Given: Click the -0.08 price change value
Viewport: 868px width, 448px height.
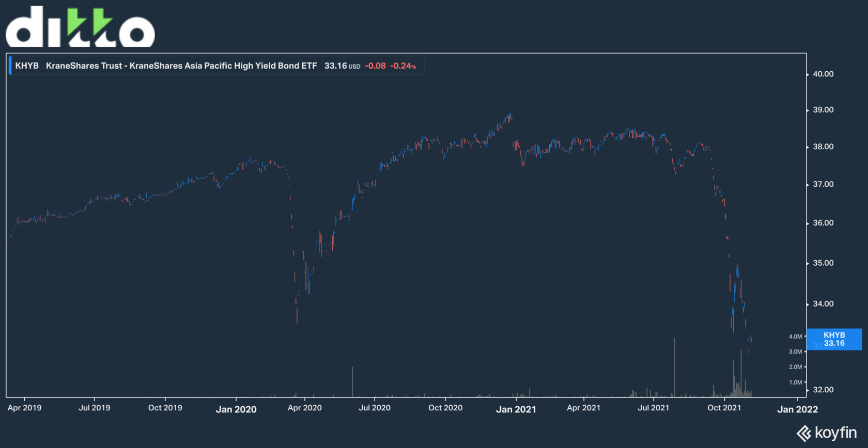Looking at the screenshot, I should [x=376, y=66].
